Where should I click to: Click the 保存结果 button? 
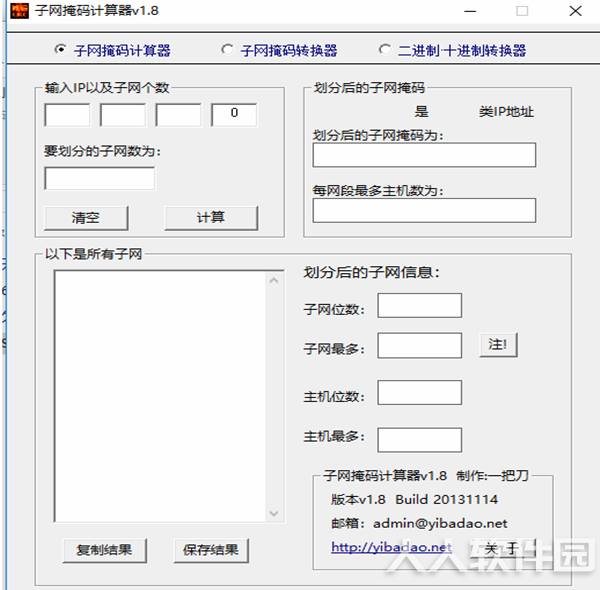[x=211, y=551]
